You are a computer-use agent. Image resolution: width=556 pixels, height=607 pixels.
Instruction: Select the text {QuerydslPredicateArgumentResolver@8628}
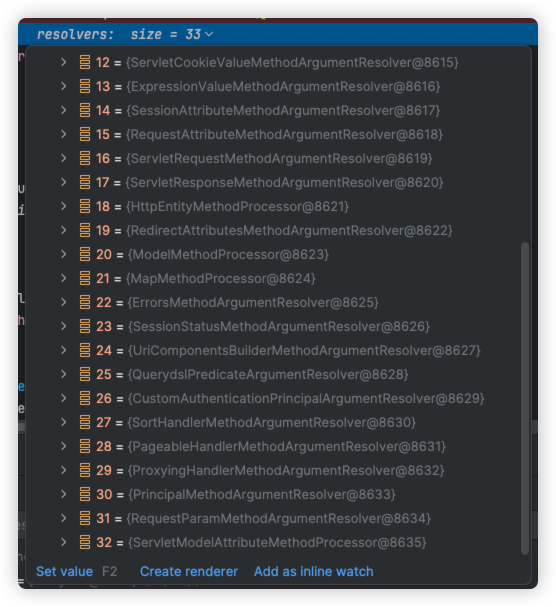point(268,374)
